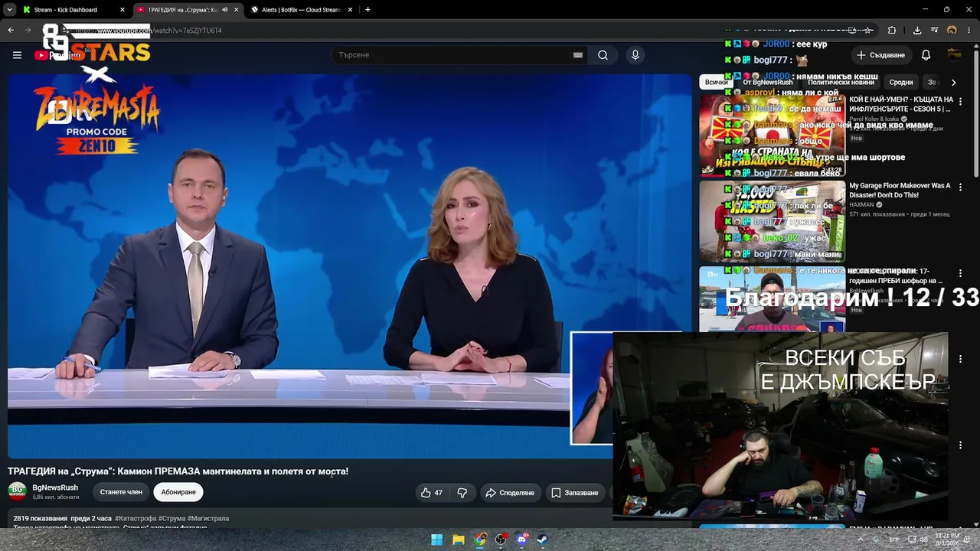
Task: Open browser downloads
Action: [x=917, y=31]
